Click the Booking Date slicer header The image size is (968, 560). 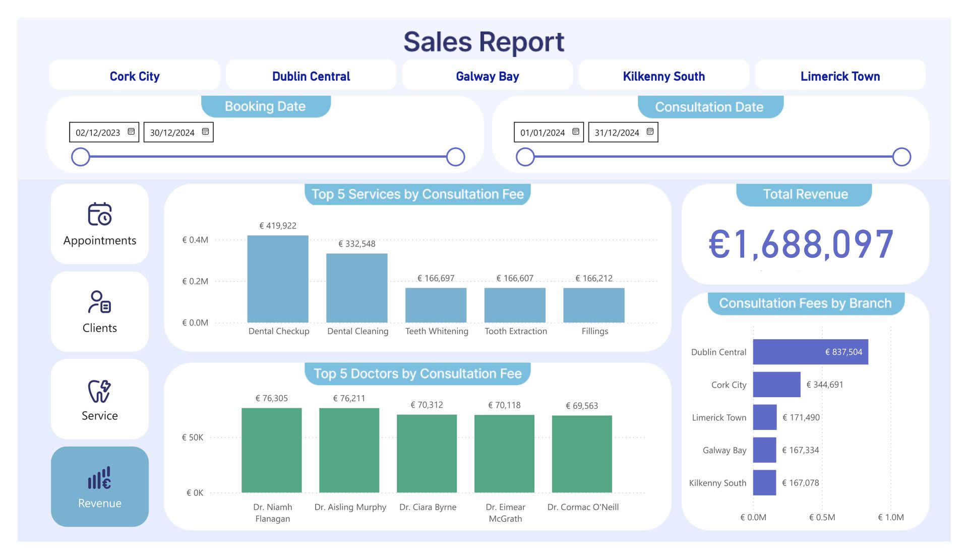[265, 106]
